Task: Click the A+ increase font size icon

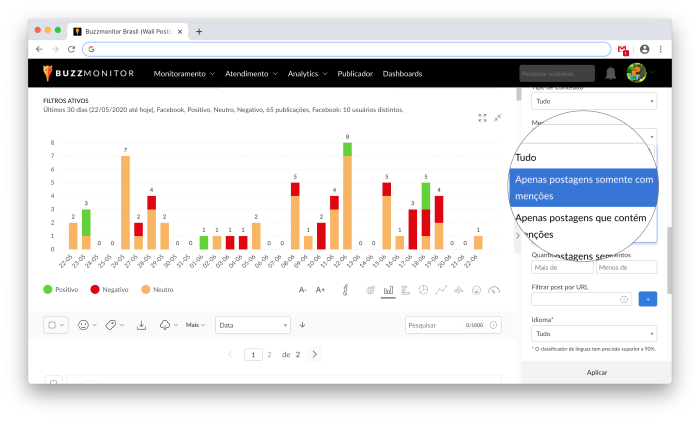Action: click(321, 290)
